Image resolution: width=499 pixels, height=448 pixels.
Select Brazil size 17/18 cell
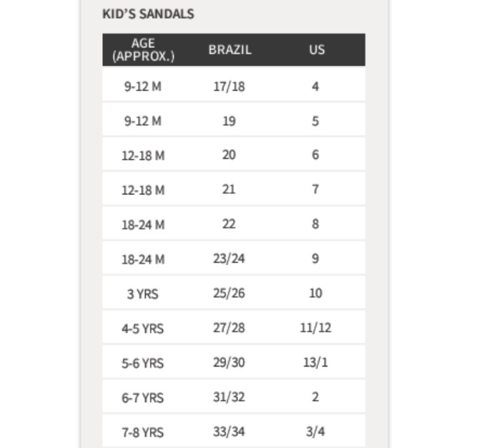229,86
